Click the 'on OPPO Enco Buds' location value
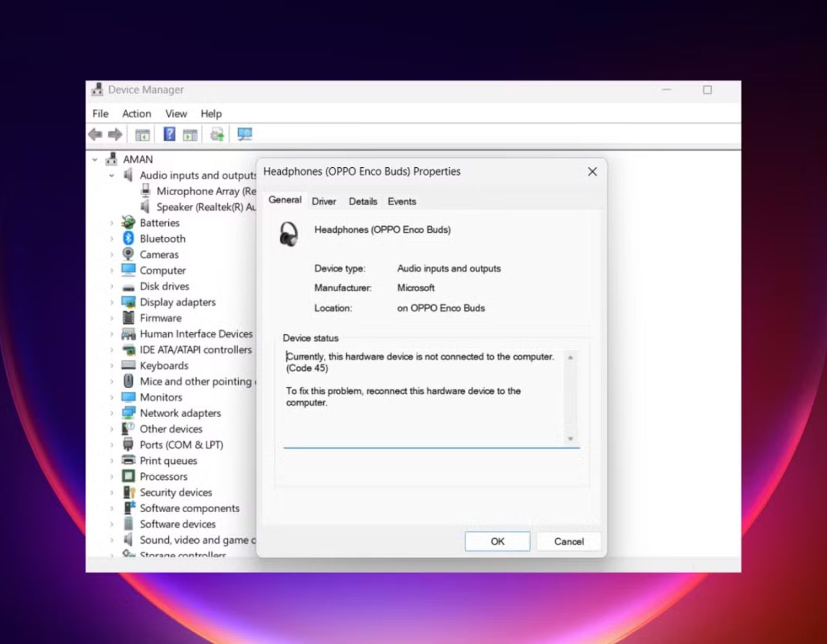Screen dimensions: 827x644 (x=441, y=308)
